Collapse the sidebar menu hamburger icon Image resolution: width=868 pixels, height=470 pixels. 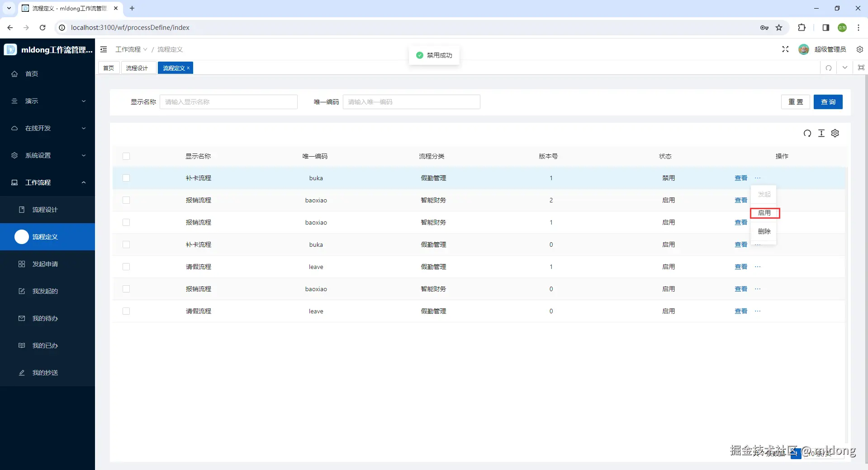(104, 49)
